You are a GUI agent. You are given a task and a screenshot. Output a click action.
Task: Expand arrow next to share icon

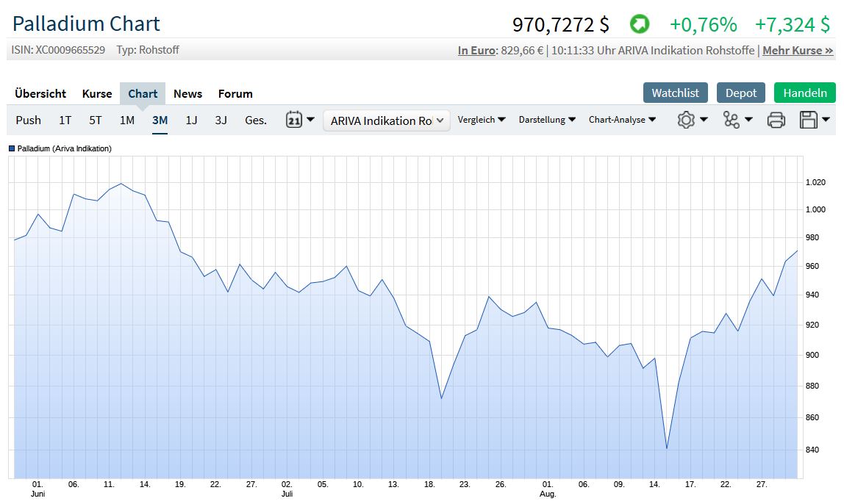point(748,120)
